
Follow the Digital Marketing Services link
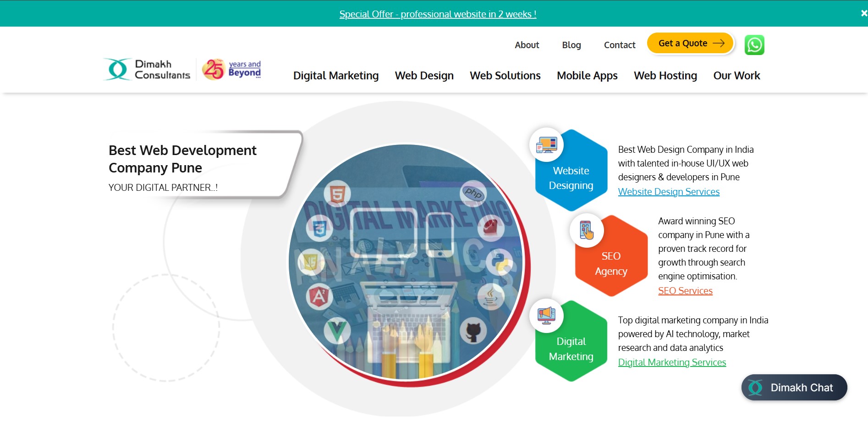point(672,362)
